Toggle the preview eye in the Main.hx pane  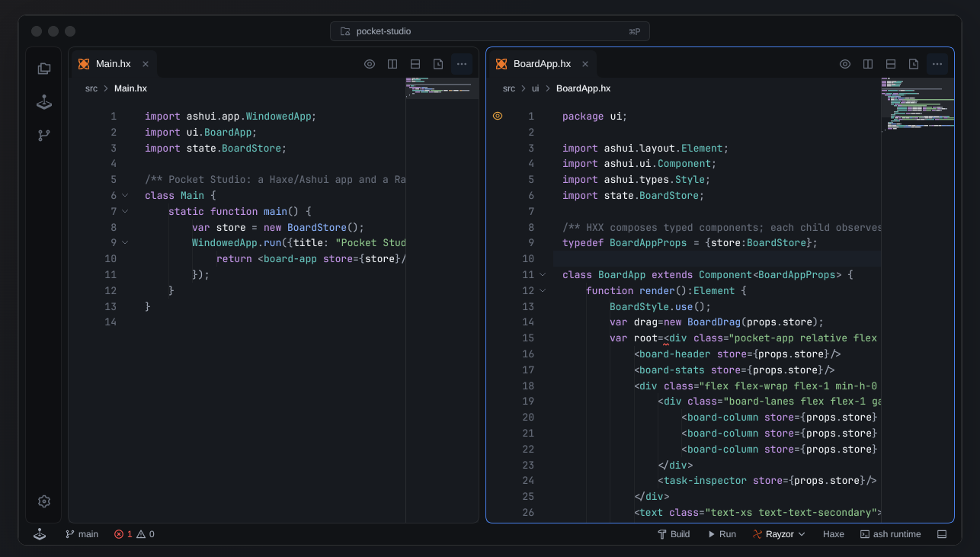point(370,64)
